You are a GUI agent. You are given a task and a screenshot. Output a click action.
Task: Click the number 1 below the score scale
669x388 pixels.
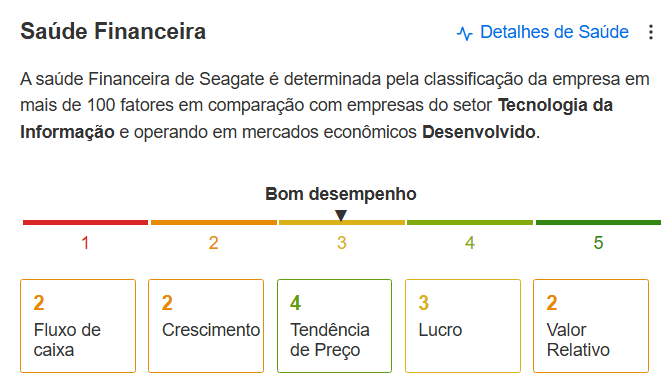click(85, 243)
